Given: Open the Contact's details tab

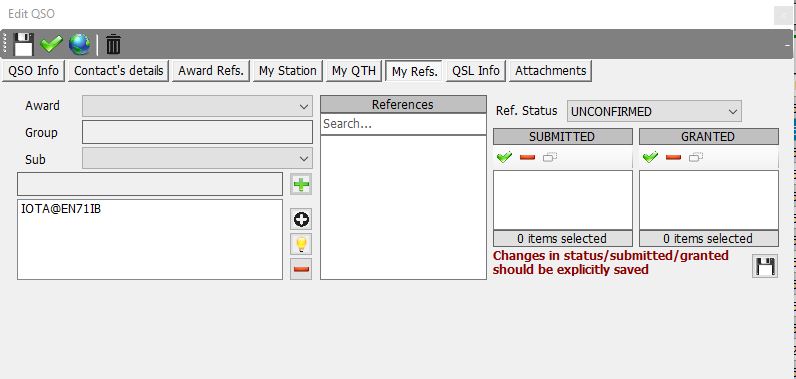Looking at the screenshot, I should tap(119, 71).
